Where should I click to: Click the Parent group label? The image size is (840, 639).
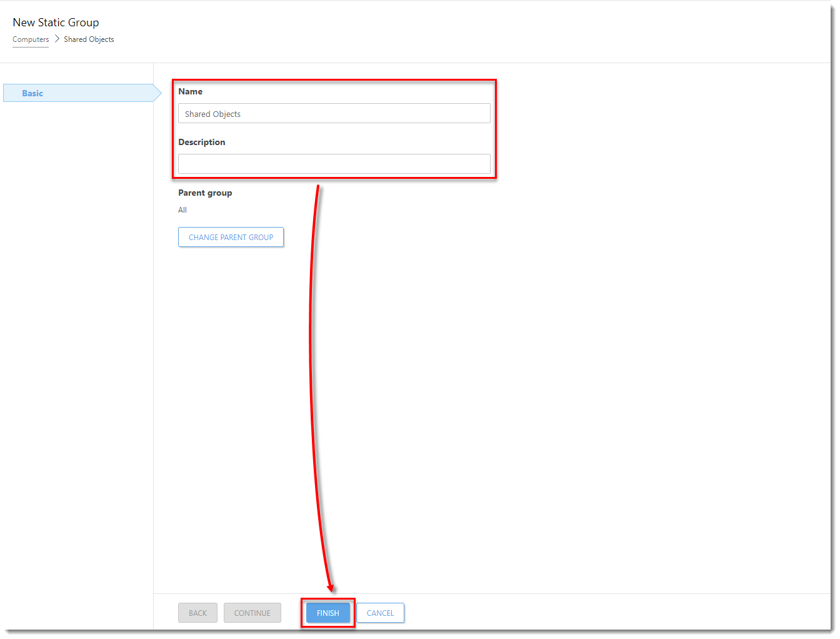pos(205,193)
